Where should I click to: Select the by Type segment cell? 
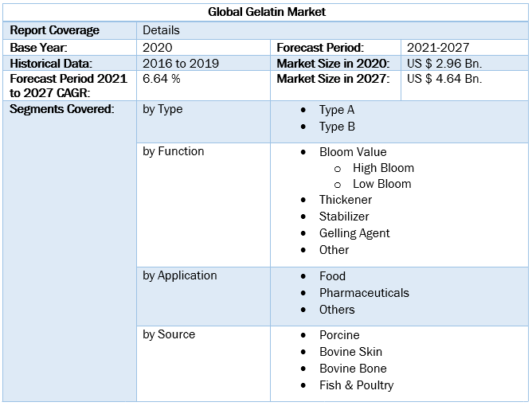point(162,109)
